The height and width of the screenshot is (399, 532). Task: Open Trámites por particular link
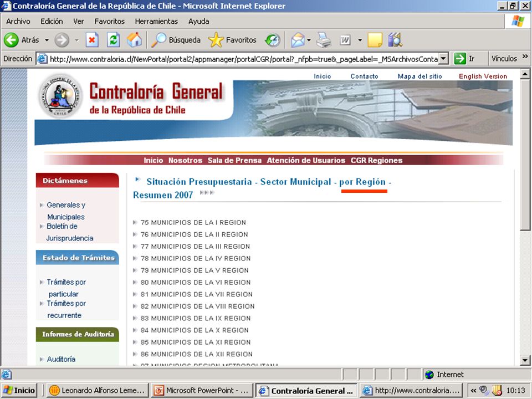point(66,288)
